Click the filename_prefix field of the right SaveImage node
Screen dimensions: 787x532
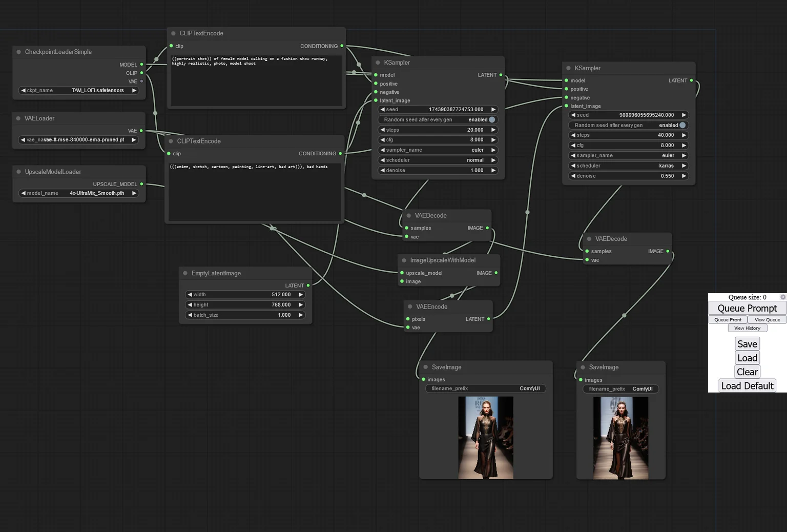tap(620, 389)
